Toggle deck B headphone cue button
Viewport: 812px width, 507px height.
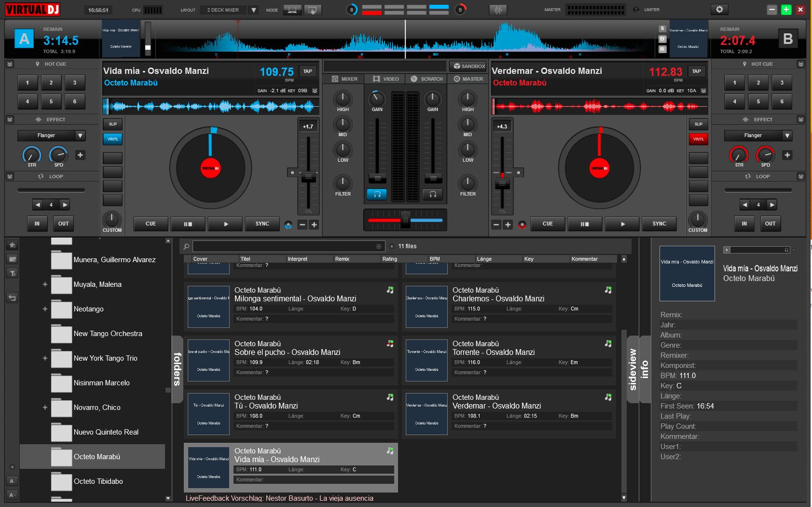point(433,194)
